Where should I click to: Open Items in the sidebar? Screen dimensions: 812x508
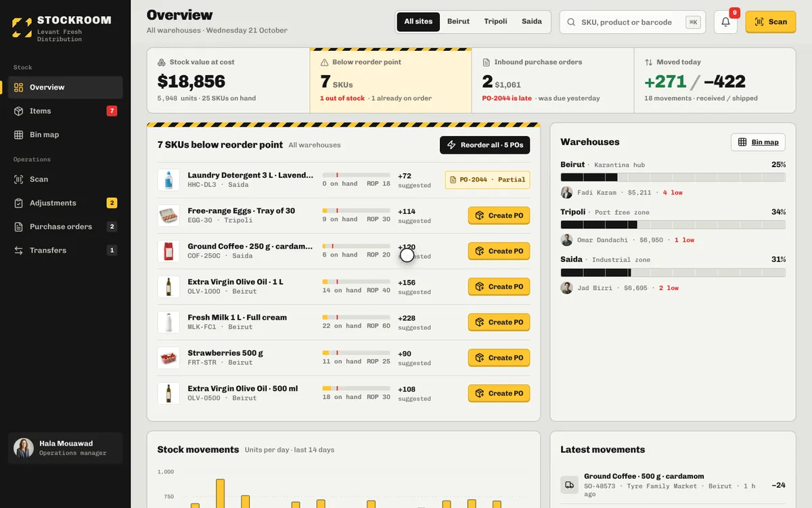66,111
